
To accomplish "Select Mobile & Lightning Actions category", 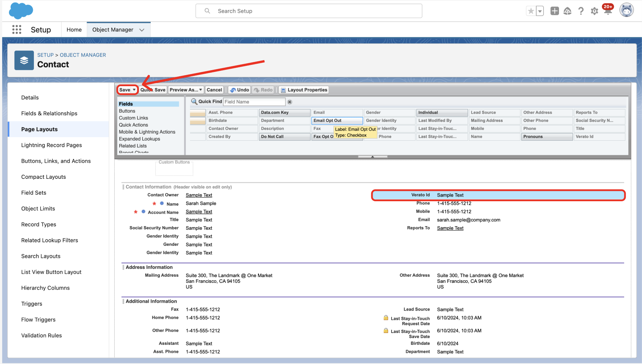I will 147,132.
